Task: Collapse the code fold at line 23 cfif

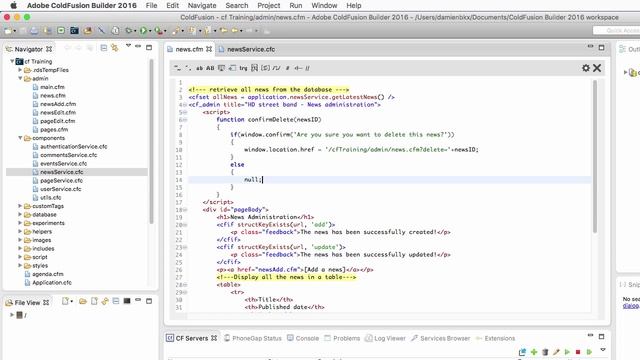Action: tap(185, 247)
